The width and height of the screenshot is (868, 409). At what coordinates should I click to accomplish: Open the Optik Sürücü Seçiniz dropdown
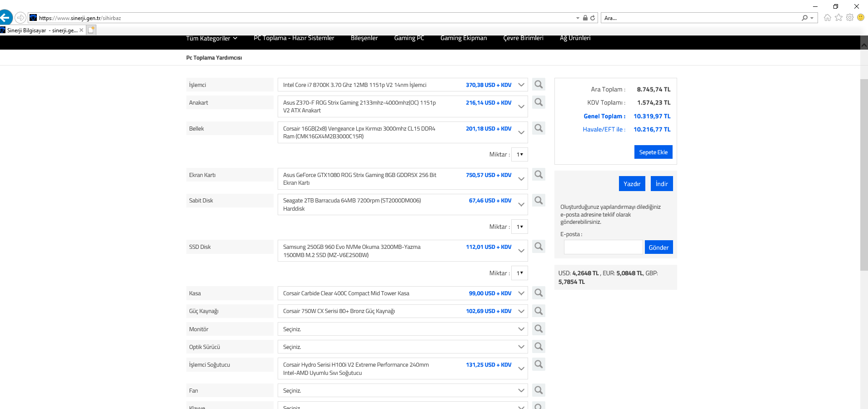[x=403, y=347]
